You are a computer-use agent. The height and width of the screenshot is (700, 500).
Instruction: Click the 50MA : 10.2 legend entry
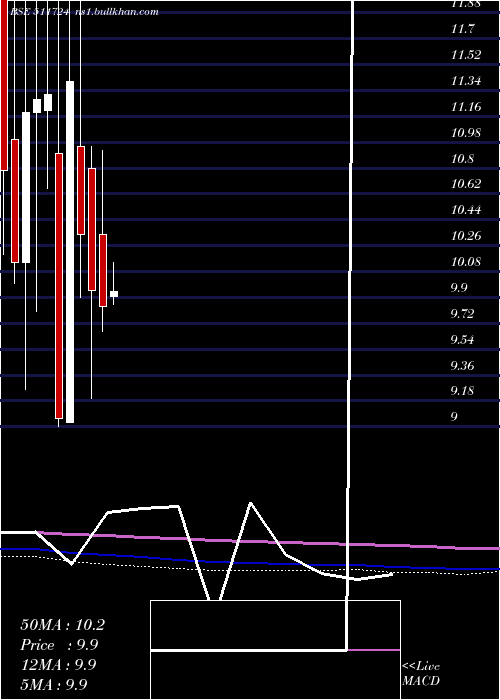pyautogui.click(x=62, y=625)
